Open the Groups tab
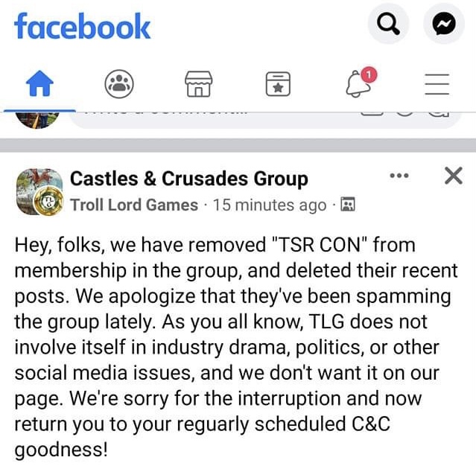 click(x=118, y=85)
